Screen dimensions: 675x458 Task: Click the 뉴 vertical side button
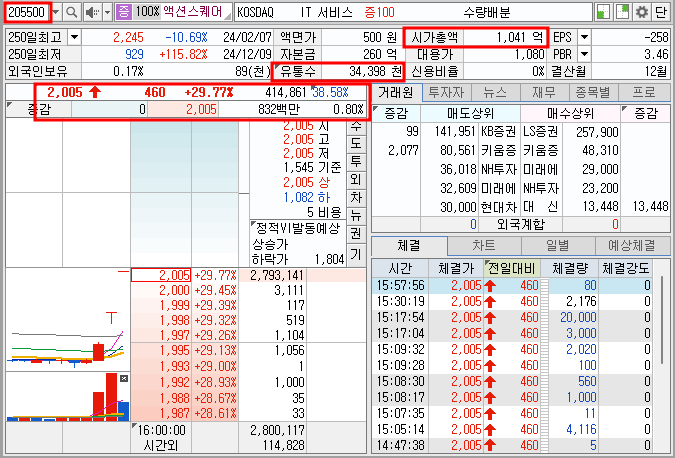point(356,216)
